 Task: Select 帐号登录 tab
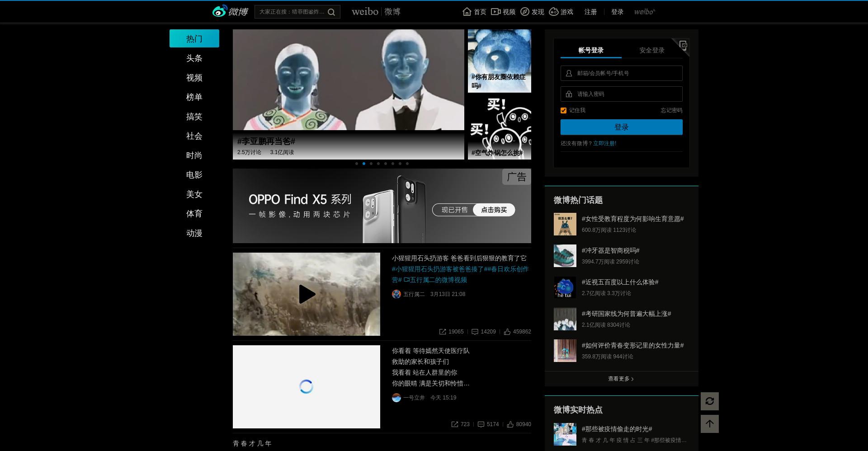[591, 50]
